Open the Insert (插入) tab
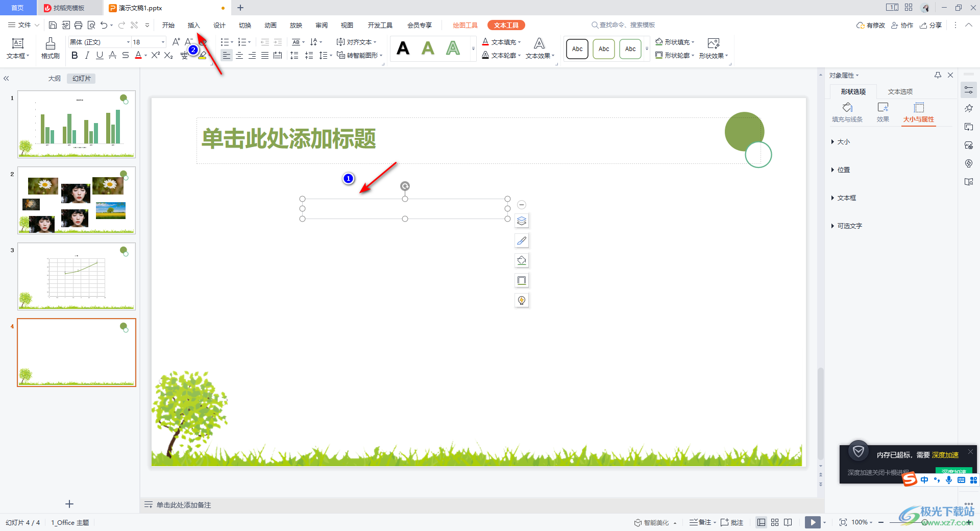 (193, 25)
